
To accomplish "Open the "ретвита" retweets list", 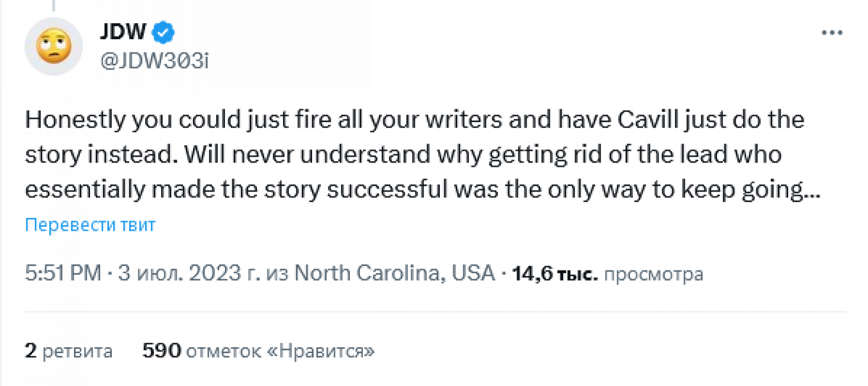I will coord(77,351).
